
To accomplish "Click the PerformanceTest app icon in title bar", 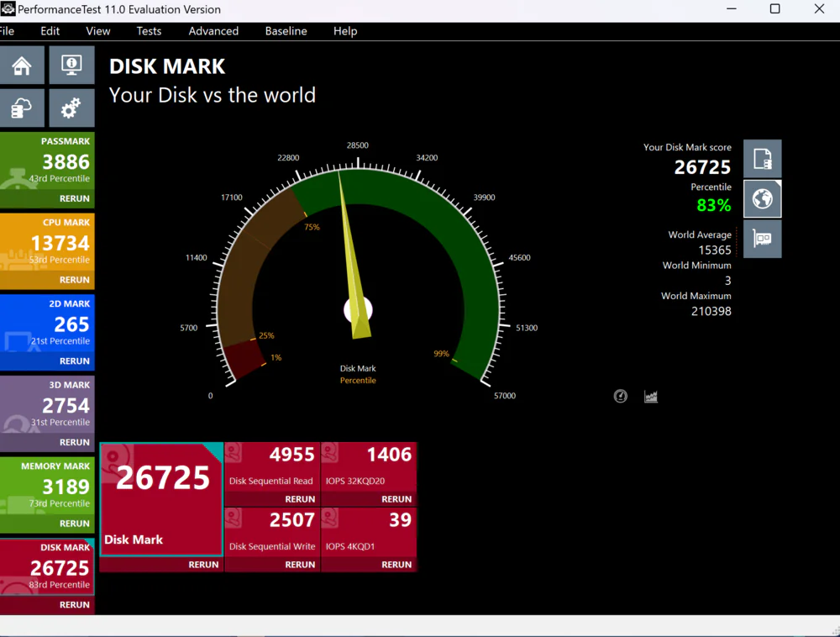I will coord(8,9).
